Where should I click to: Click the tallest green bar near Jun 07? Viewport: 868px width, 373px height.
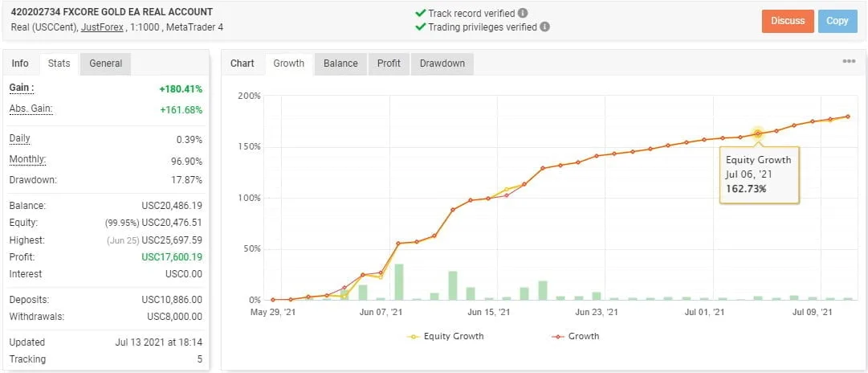(x=398, y=281)
